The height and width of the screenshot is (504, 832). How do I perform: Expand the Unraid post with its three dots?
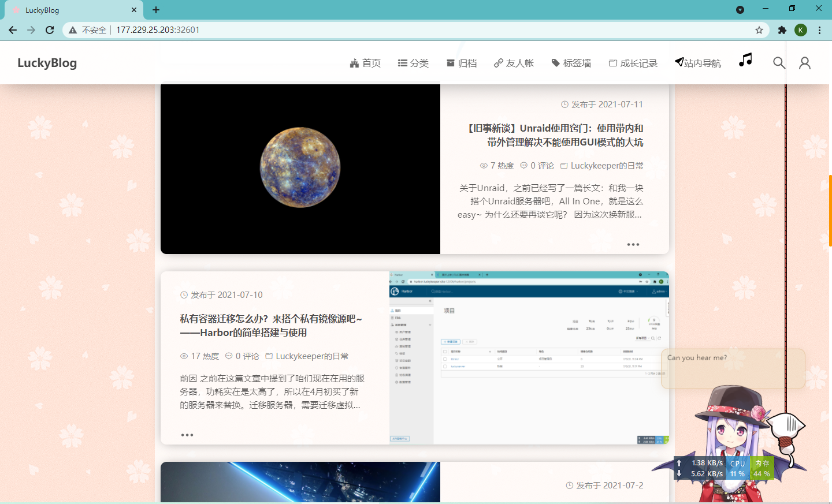click(x=633, y=245)
